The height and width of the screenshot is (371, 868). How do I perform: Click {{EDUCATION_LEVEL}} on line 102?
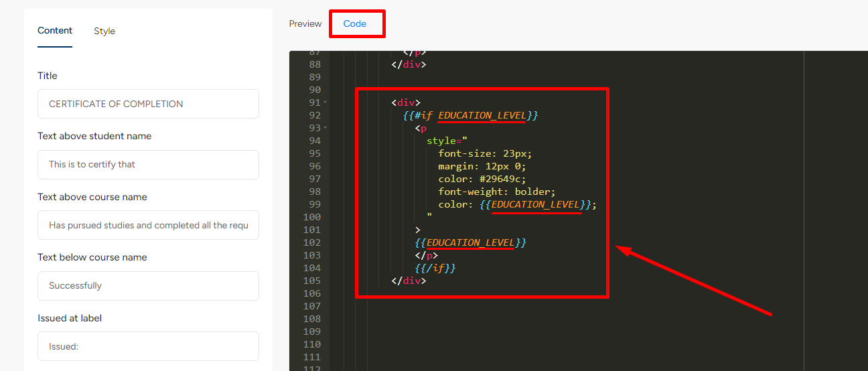coord(471,242)
